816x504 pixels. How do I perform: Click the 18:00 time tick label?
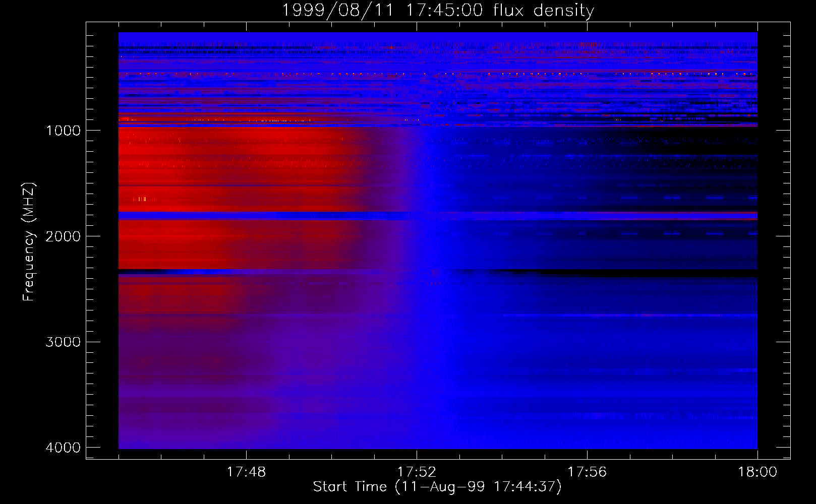pos(757,472)
